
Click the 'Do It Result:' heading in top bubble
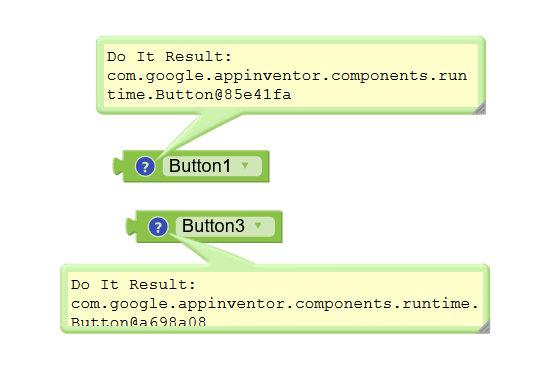click(169, 57)
